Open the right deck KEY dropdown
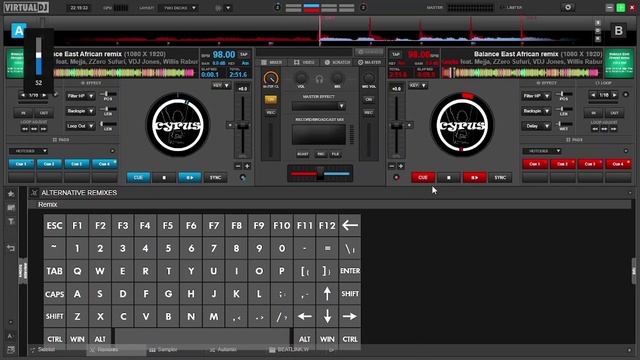 [x=418, y=85]
